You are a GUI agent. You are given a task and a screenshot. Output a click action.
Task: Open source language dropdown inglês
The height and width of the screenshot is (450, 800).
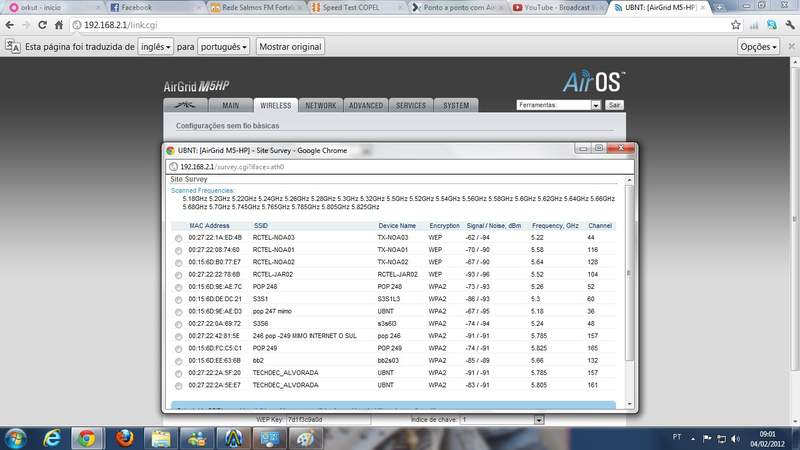[x=156, y=46]
